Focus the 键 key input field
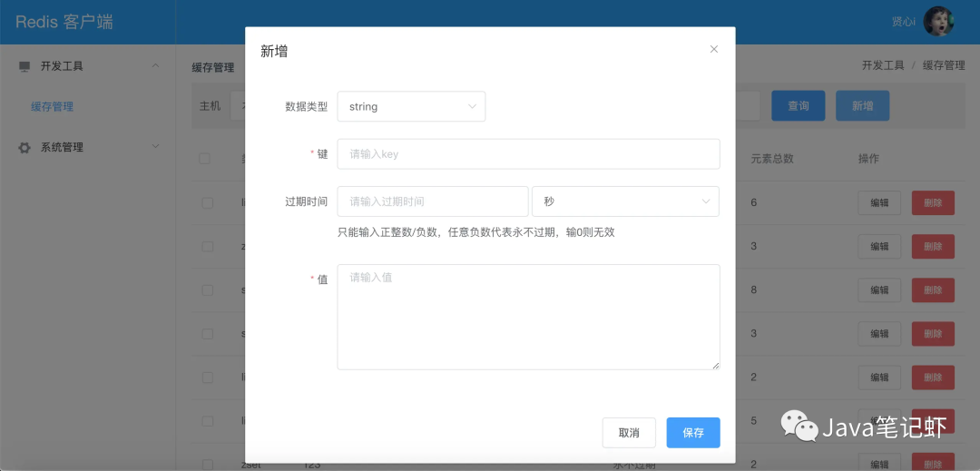This screenshot has width=980, height=471. pos(528,154)
